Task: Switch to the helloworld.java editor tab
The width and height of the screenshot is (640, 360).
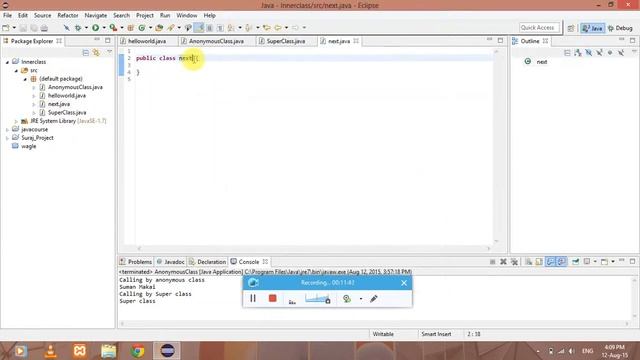Action: [x=147, y=41]
